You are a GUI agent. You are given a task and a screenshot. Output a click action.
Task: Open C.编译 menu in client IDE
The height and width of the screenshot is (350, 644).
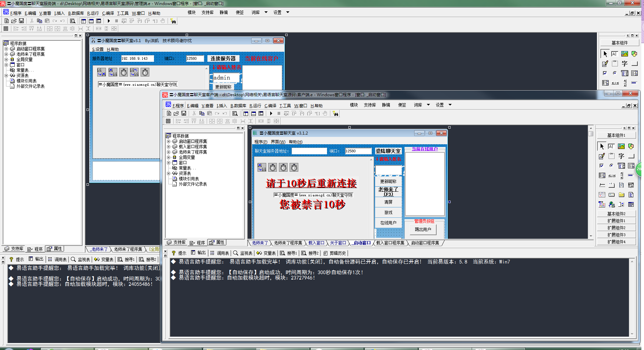click(270, 106)
